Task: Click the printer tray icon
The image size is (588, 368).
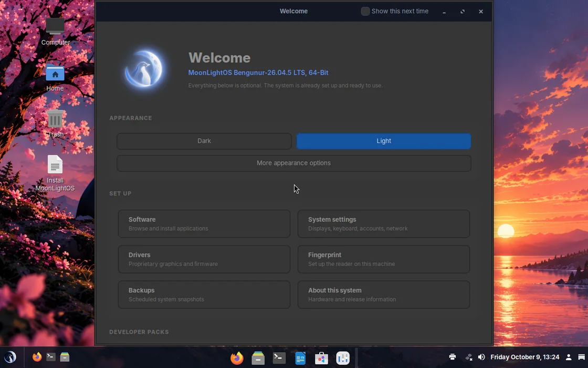Action: pos(452,357)
